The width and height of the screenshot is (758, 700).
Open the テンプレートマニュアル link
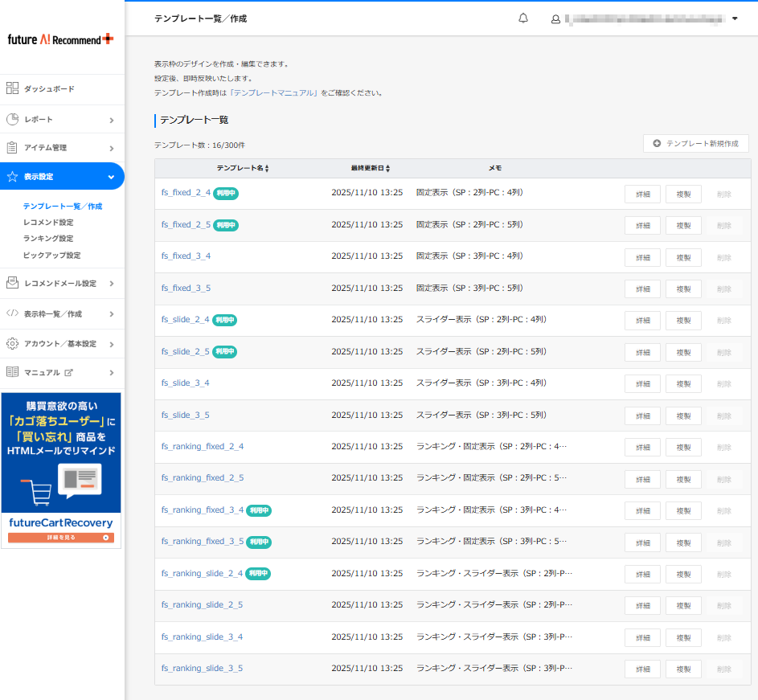[273, 92]
